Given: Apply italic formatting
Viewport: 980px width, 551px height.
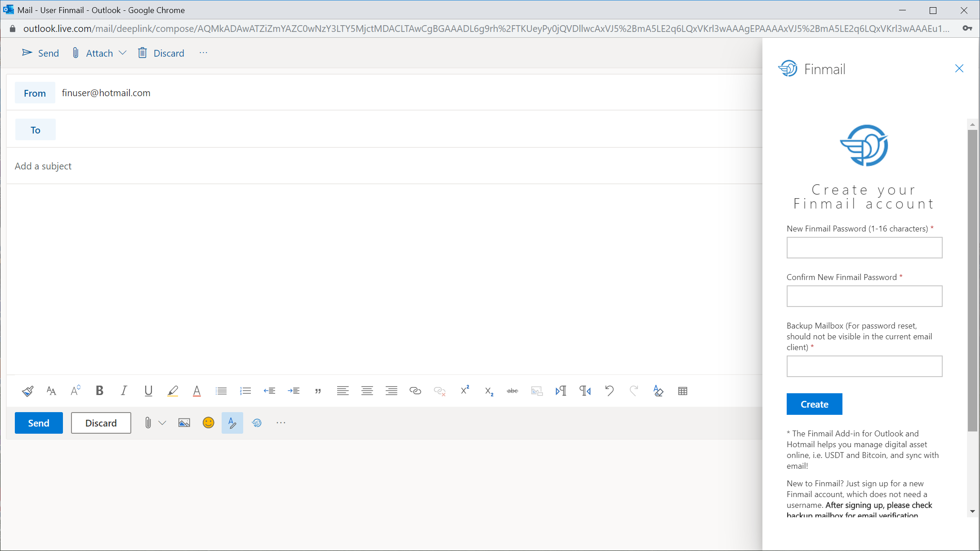Looking at the screenshot, I should coord(124,391).
